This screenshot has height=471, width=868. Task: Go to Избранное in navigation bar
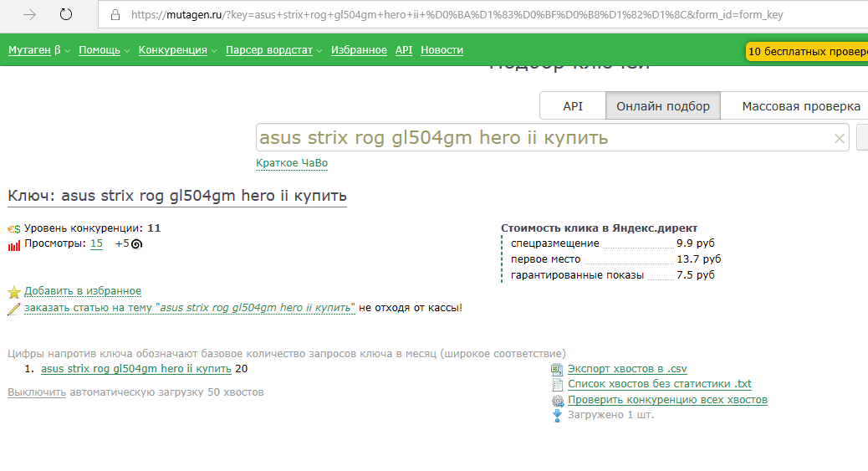[x=359, y=50]
